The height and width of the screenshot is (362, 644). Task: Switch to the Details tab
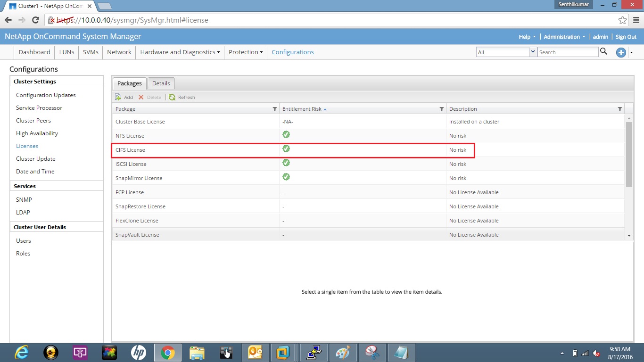point(161,83)
